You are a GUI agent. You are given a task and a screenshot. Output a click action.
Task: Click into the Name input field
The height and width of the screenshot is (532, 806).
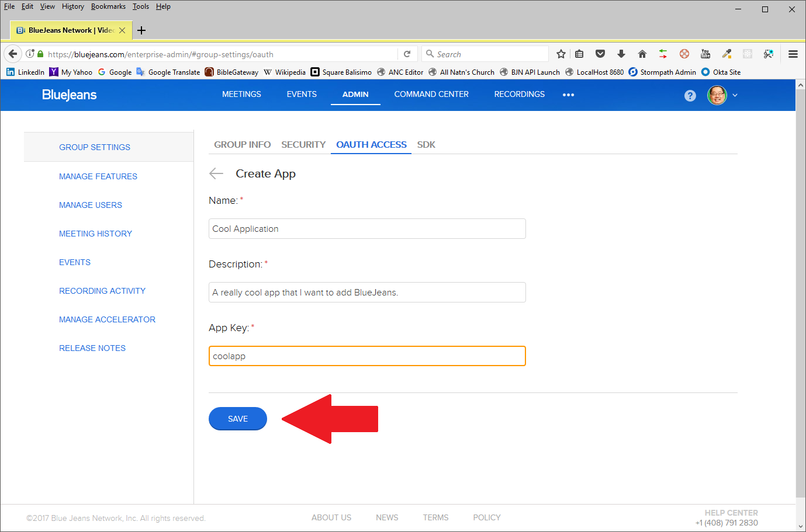click(x=367, y=228)
